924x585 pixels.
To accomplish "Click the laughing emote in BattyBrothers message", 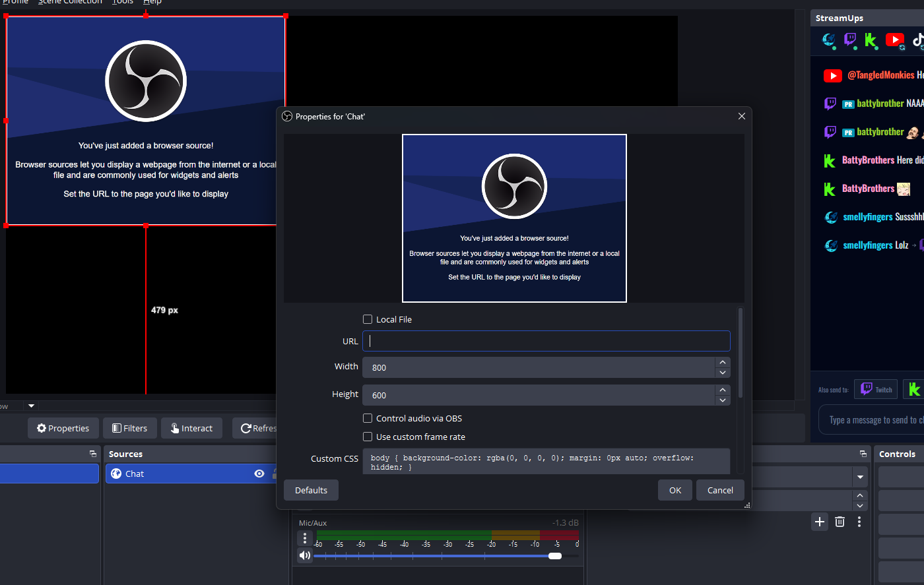I will pyautogui.click(x=904, y=189).
